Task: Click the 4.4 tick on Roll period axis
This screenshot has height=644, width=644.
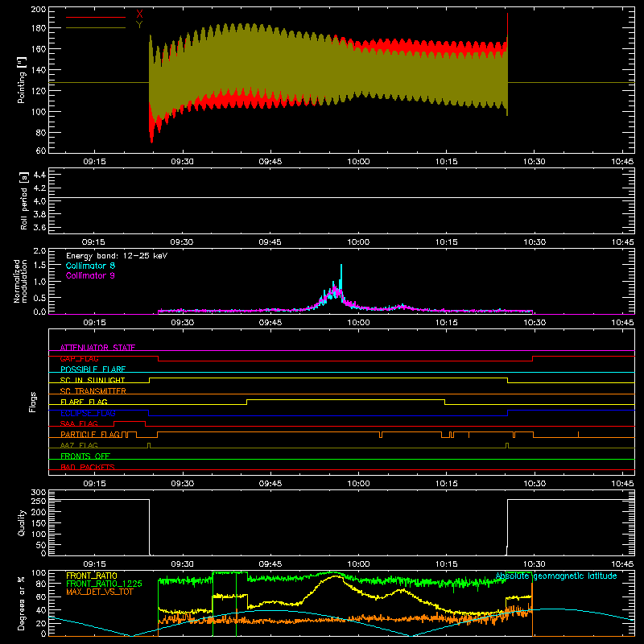Action: [39, 175]
